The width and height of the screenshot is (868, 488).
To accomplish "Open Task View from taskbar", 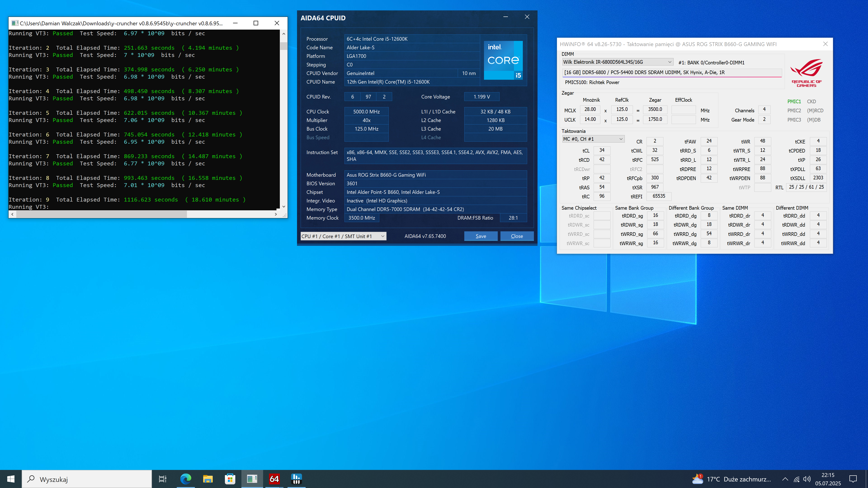I will (x=163, y=479).
